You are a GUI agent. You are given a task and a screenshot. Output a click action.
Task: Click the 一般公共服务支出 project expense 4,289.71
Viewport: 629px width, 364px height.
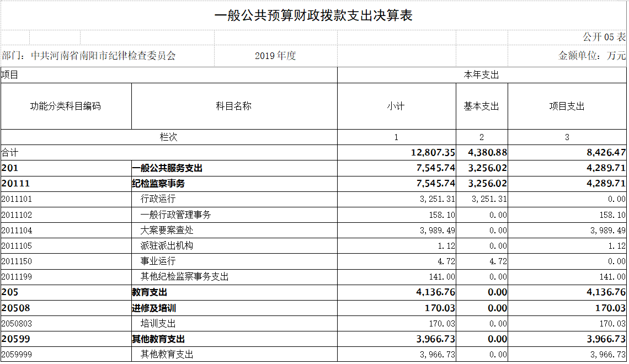coord(606,168)
